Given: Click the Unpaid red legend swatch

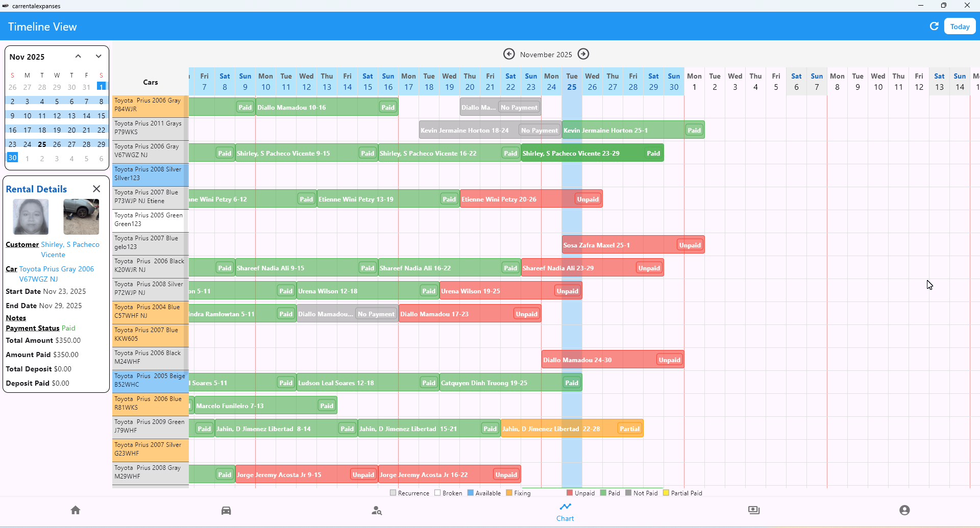Looking at the screenshot, I should [x=570, y=493].
